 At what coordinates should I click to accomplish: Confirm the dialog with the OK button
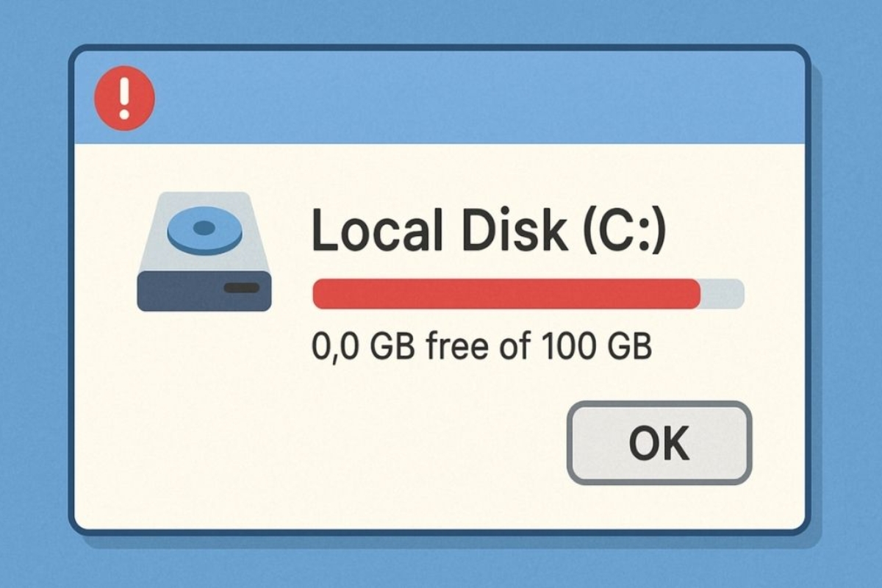659,442
